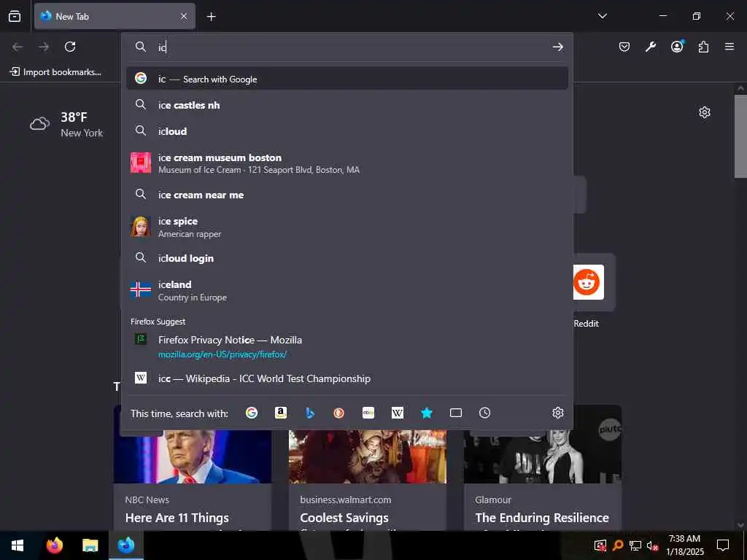Open the notification center icon

point(723,545)
